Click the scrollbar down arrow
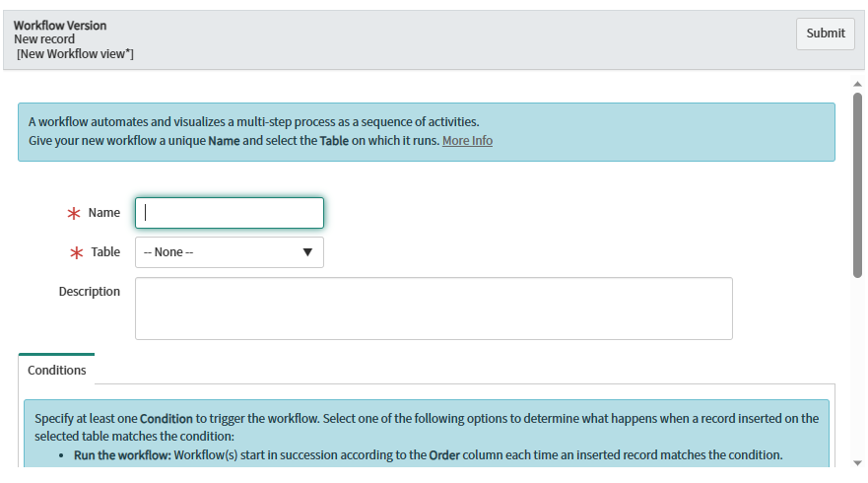 [x=857, y=462]
